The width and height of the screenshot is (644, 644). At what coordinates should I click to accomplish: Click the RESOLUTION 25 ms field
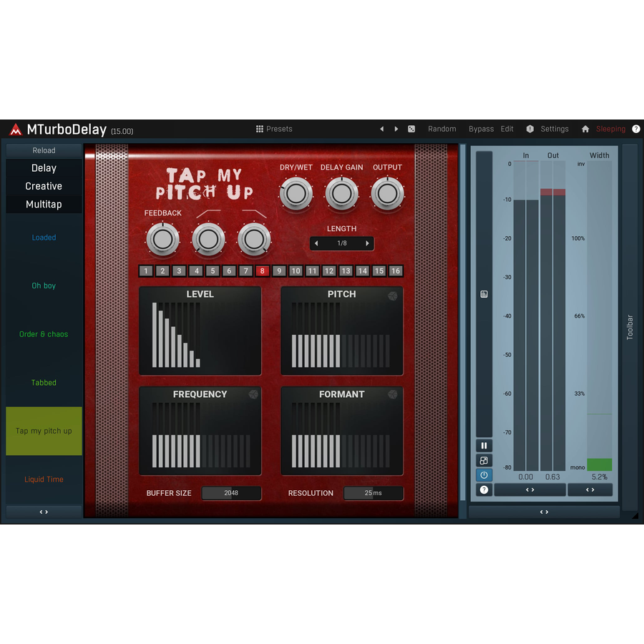click(x=374, y=493)
